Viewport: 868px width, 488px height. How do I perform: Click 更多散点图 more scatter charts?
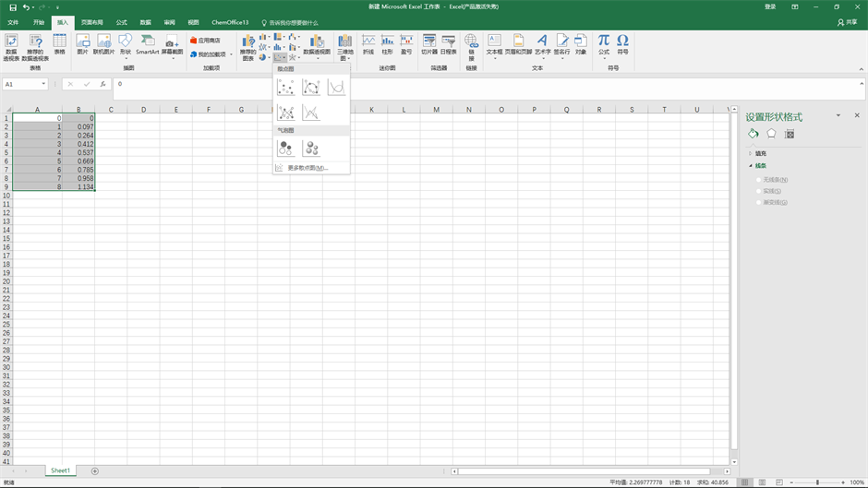click(307, 168)
